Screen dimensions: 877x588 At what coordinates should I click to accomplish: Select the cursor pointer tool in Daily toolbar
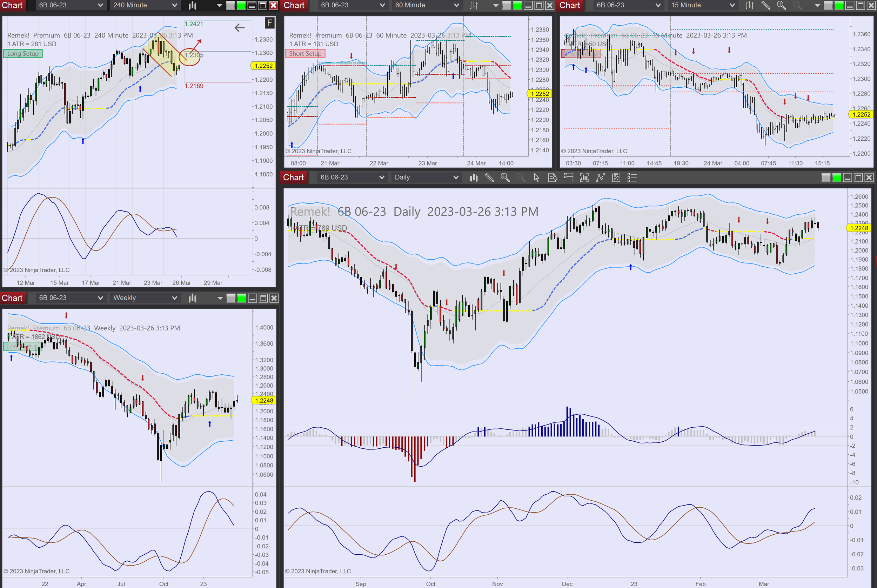[x=536, y=178]
